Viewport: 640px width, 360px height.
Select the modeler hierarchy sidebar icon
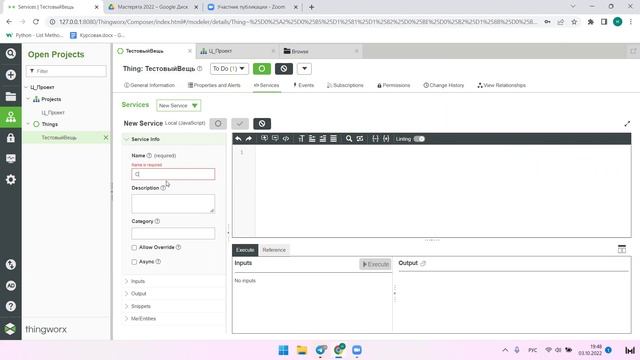pyautogui.click(x=11, y=117)
